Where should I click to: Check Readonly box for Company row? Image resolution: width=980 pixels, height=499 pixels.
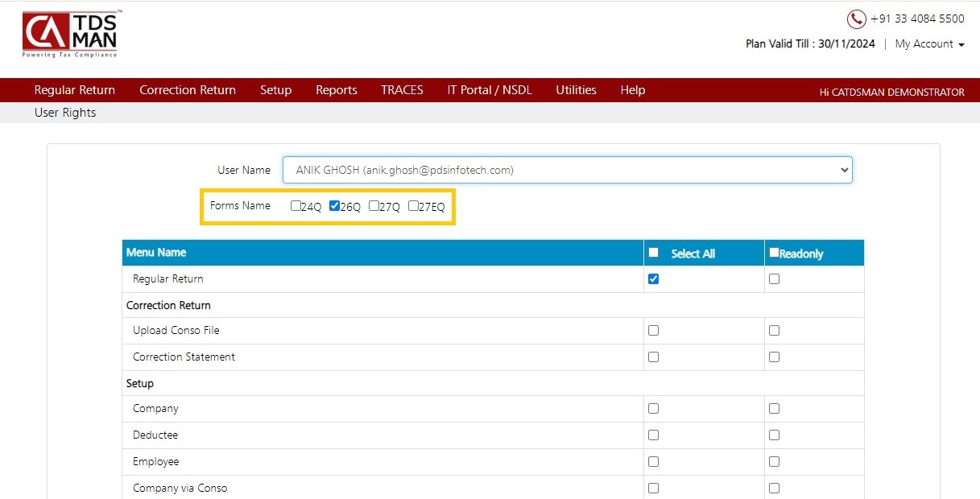click(774, 409)
